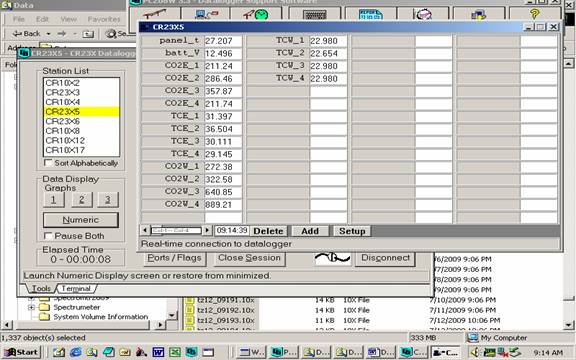The image size is (576, 360).
Task: Open Data Display Graph 2
Action: (82, 199)
